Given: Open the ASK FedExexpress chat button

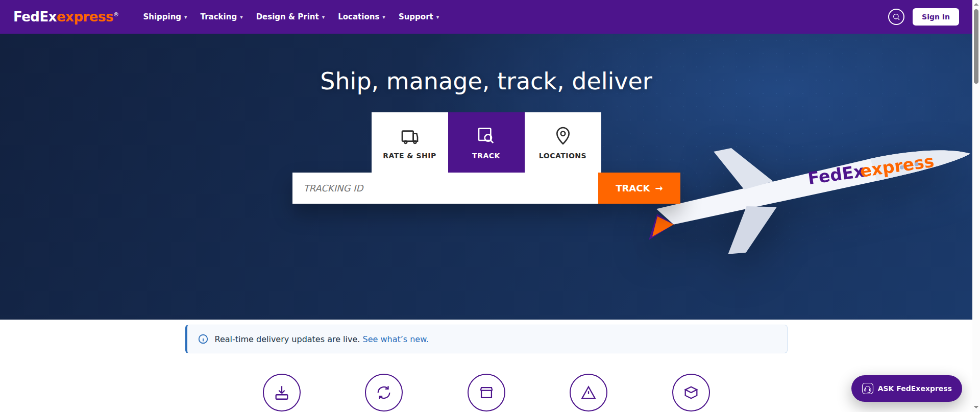Looking at the screenshot, I should point(906,389).
